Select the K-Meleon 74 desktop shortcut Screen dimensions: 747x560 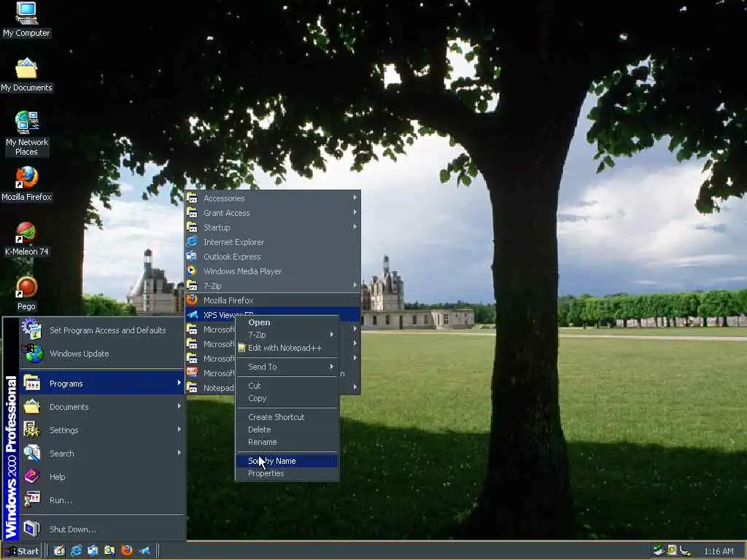[x=26, y=239]
